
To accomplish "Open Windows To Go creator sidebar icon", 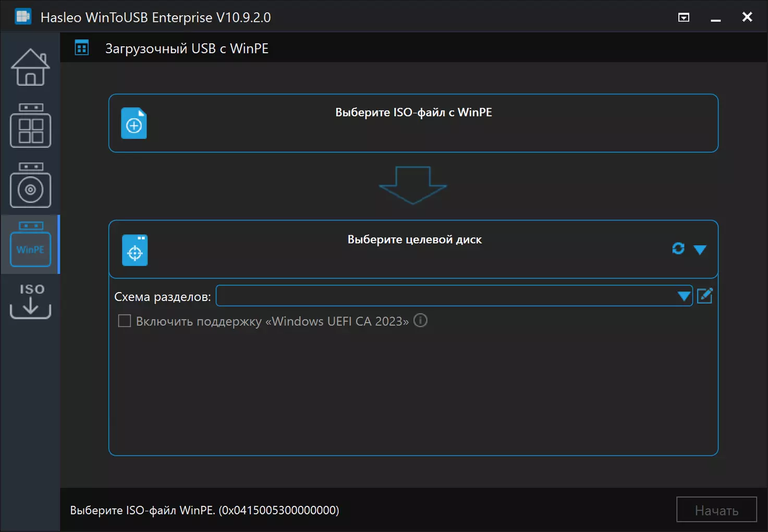I will (30, 126).
